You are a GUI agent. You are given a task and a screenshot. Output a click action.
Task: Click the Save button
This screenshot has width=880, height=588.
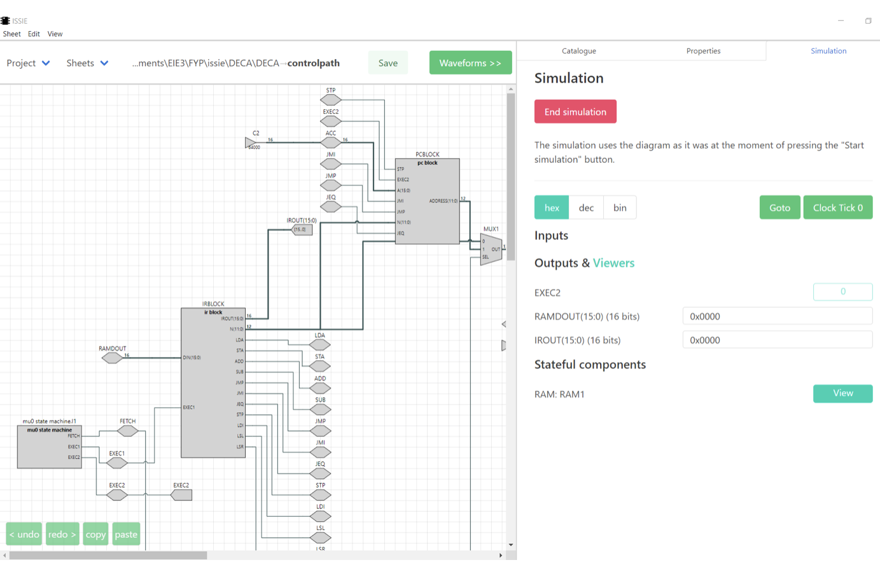pos(388,63)
